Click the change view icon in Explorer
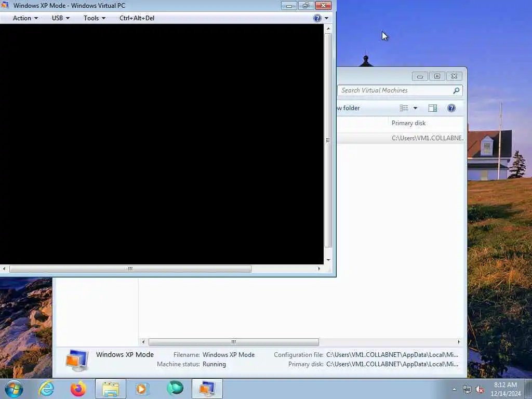This screenshot has height=399, width=532. pos(404,108)
